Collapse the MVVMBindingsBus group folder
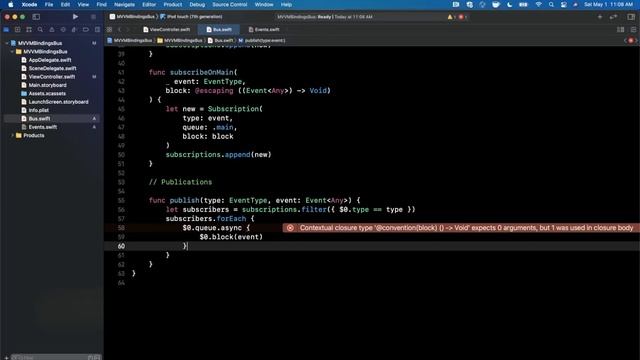 coord(12,51)
